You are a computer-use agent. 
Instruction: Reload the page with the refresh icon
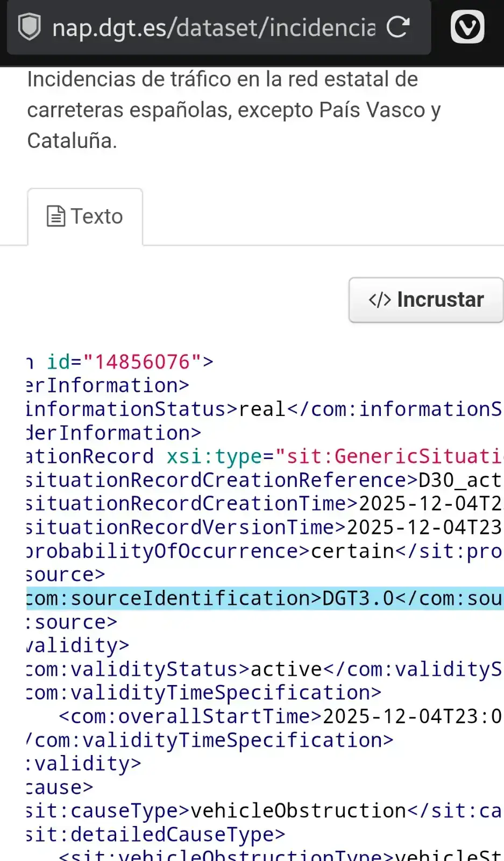click(x=398, y=27)
